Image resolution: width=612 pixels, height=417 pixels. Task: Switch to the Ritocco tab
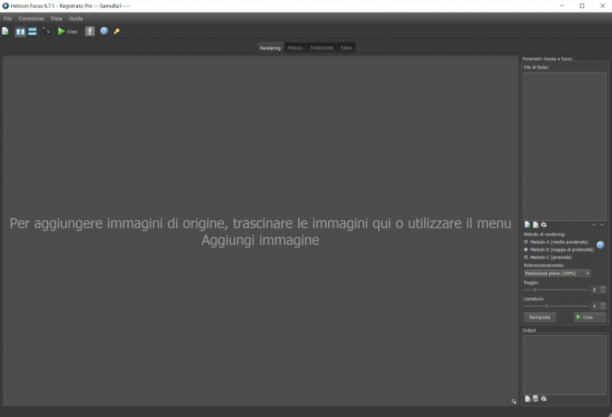[295, 48]
